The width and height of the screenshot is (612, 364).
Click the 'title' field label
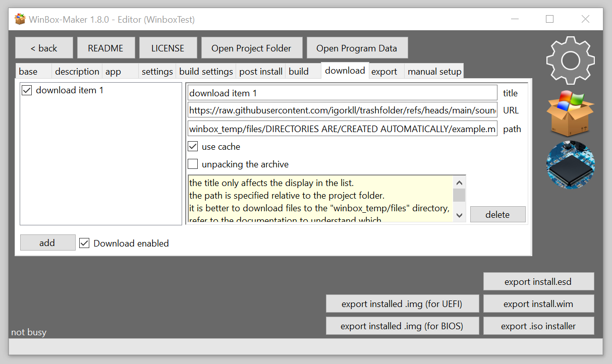[510, 93]
